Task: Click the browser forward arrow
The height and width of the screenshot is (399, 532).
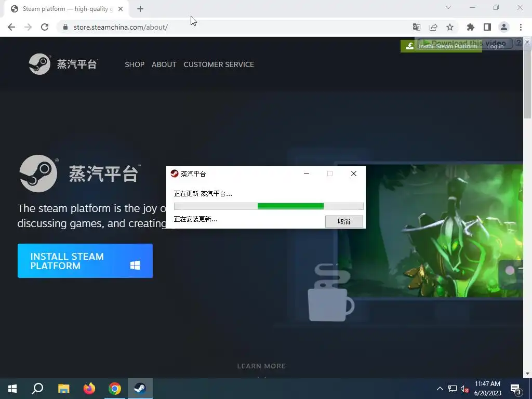Action: pos(28,27)
